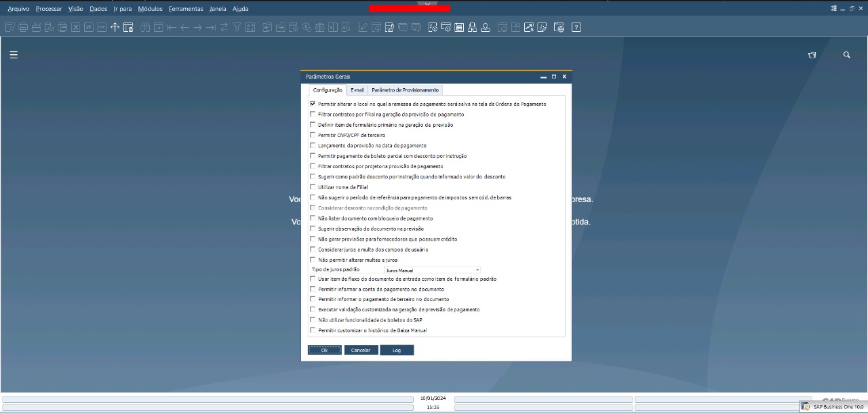Check Considerar juros e multa dos campos de usuário
The image size is (868, 413).
tap(313, 250)
